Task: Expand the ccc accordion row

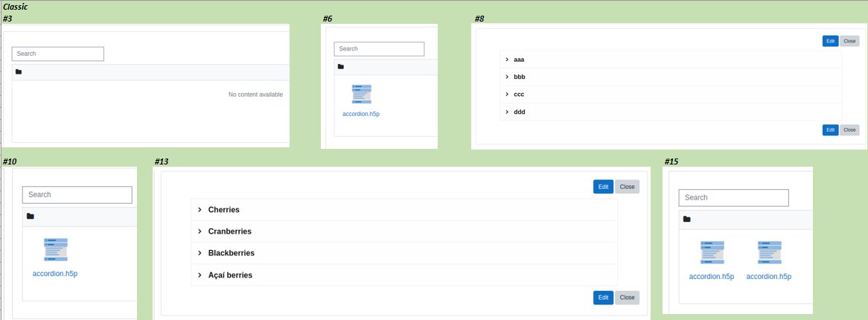Action: 671,94
